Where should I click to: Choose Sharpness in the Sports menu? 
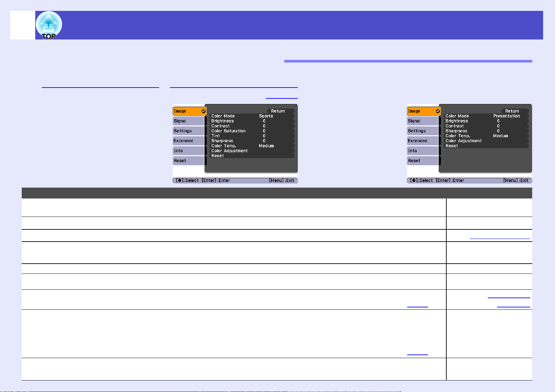tap(252, 141)
